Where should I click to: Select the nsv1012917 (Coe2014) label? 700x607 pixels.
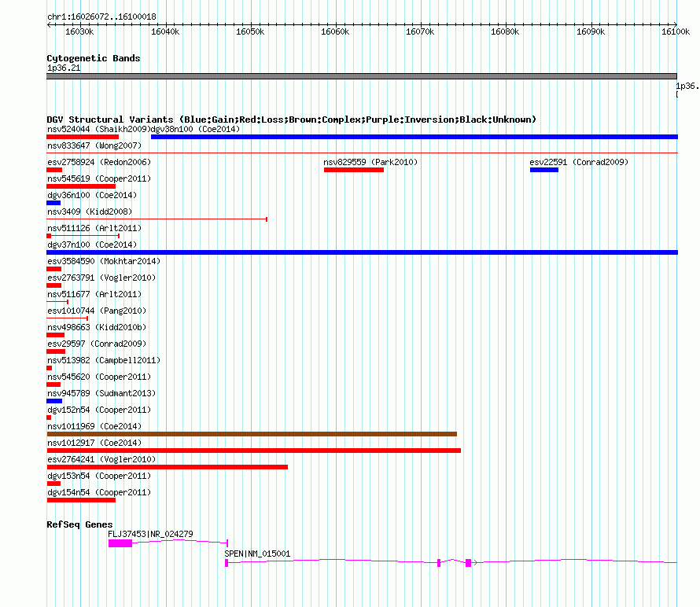coord(94,443)
